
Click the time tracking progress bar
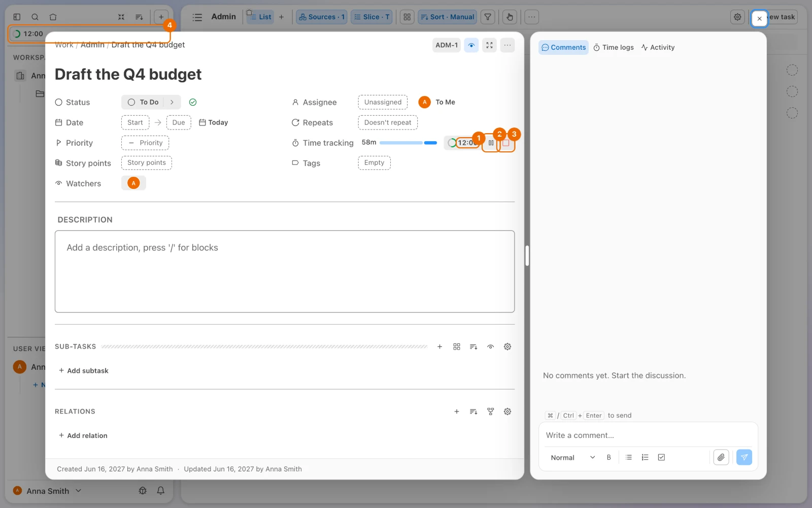pos(408,143)
